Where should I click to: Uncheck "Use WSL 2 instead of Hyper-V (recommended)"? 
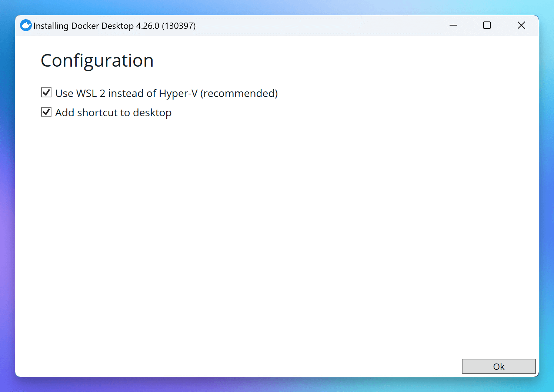pos(46,93)
